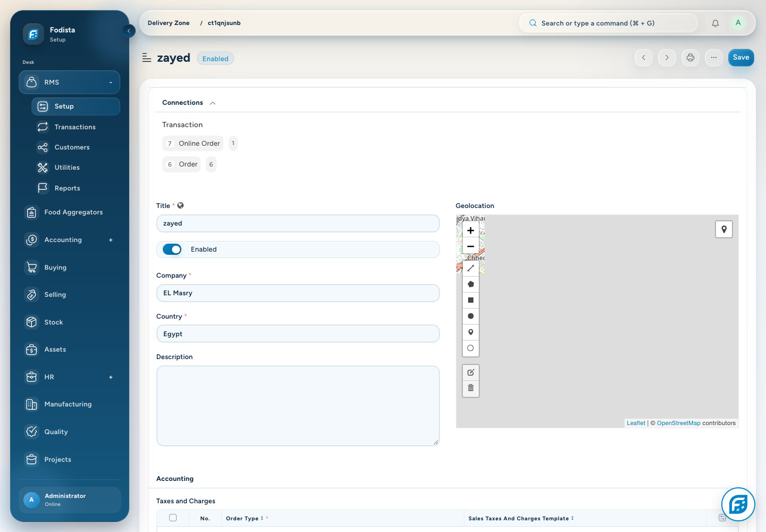Select the draw polygon map tool

[471, 284]
